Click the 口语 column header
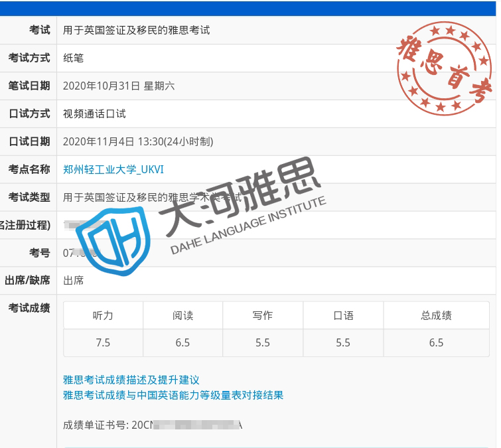501x448 pixels. (343, 315)
